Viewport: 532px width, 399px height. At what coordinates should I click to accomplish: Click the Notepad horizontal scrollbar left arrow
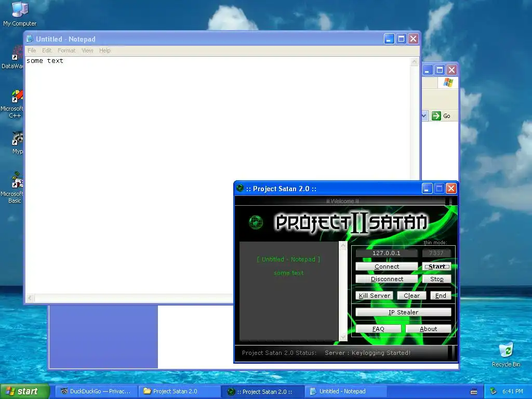30,298
